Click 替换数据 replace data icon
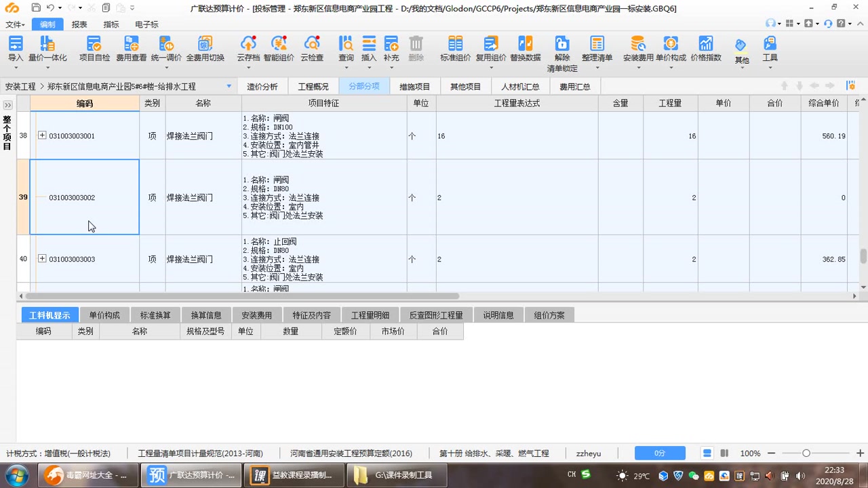Viewport: 868px width, 488px height. click(526, 44)
